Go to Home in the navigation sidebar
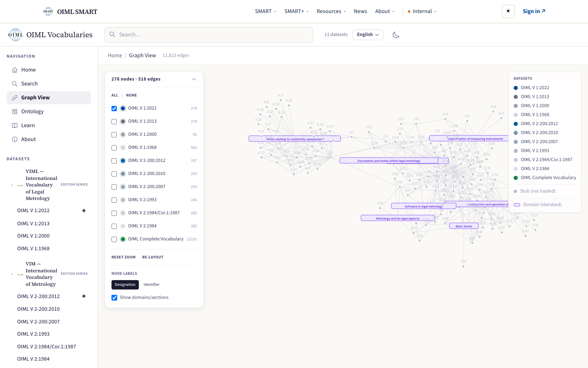Image resolution: width=588 pixels, height=368 pixels. (49, 70)
